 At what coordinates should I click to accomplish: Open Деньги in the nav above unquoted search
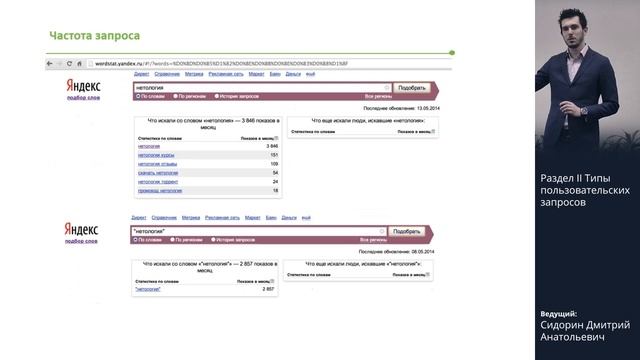pos(293,74)
